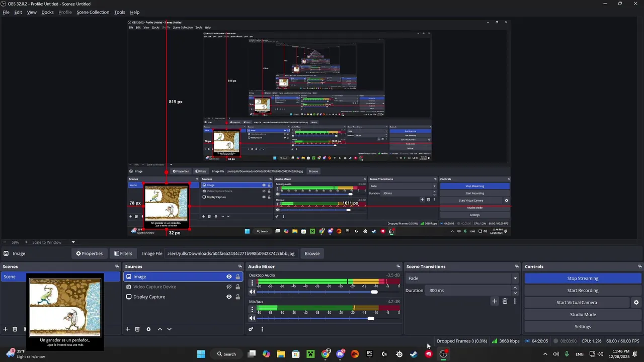Click the Image File path field
This screenshot has height=362, width=644.
coord(231,253)
